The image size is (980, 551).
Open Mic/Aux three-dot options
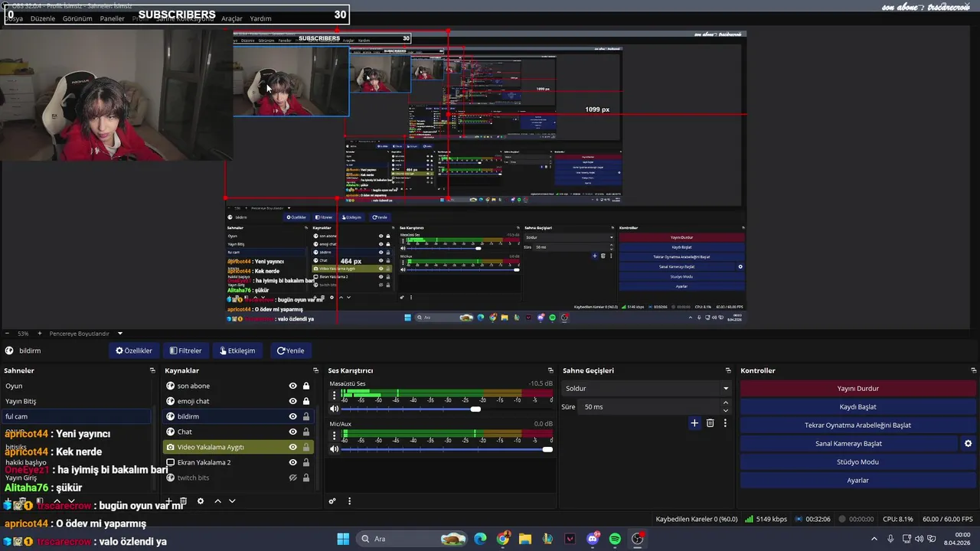[x=334, y=437]
